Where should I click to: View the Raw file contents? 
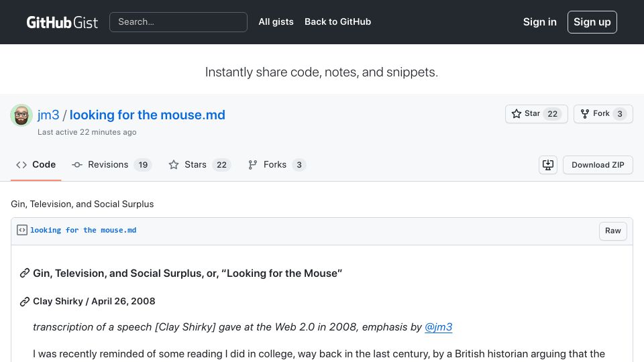click(612, 231)
